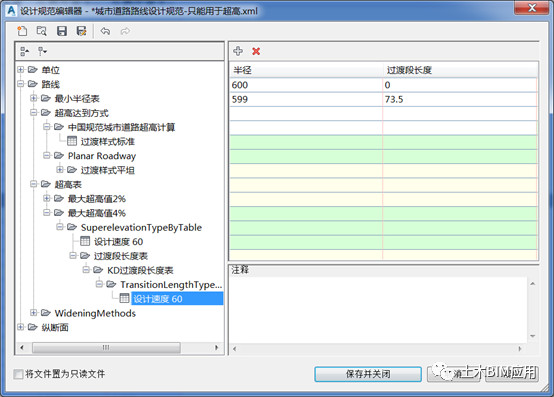Click the Save As toolbar icon
This screenshot has height=397, width=554.
click(x=82, y=31)
